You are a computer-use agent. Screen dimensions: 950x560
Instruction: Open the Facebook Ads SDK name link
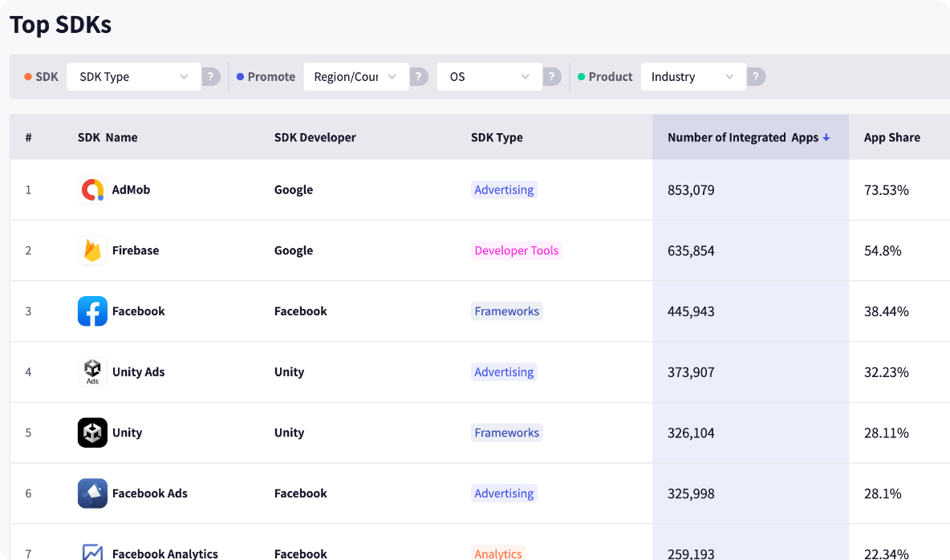click(x=150, y=493)
